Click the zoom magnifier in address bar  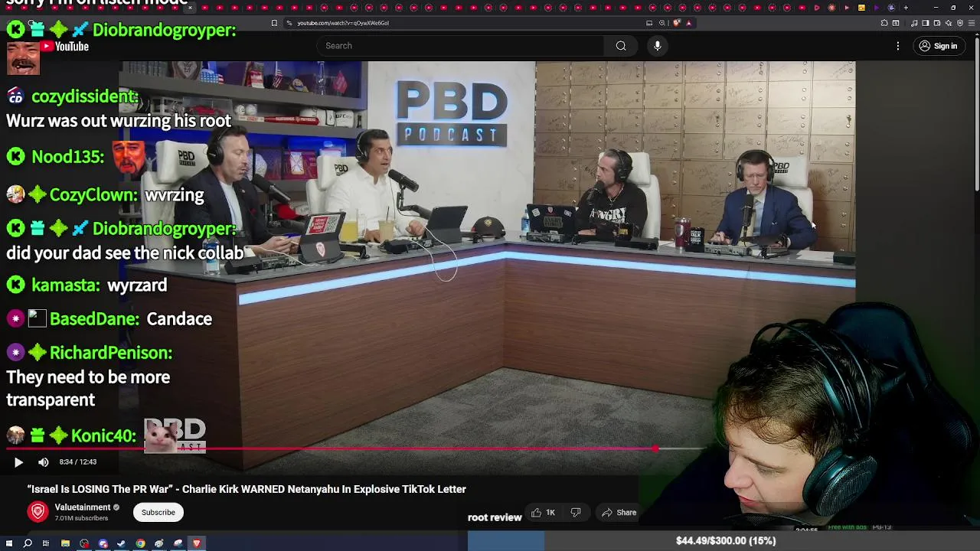click(x=662, y=23)
